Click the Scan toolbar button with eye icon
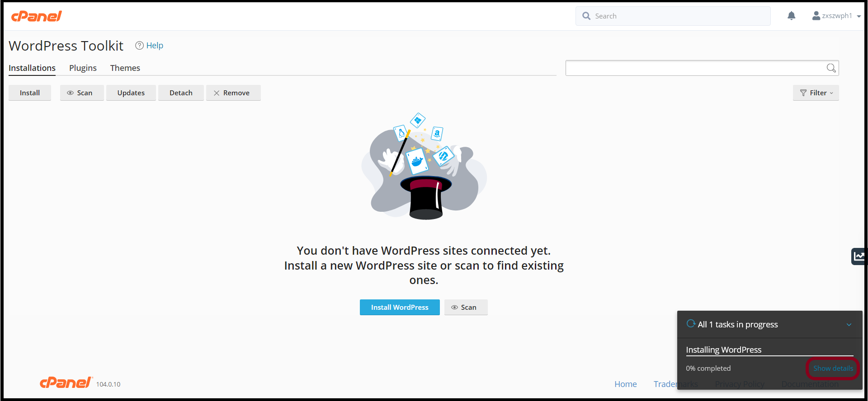 click(x=82, y=93)
